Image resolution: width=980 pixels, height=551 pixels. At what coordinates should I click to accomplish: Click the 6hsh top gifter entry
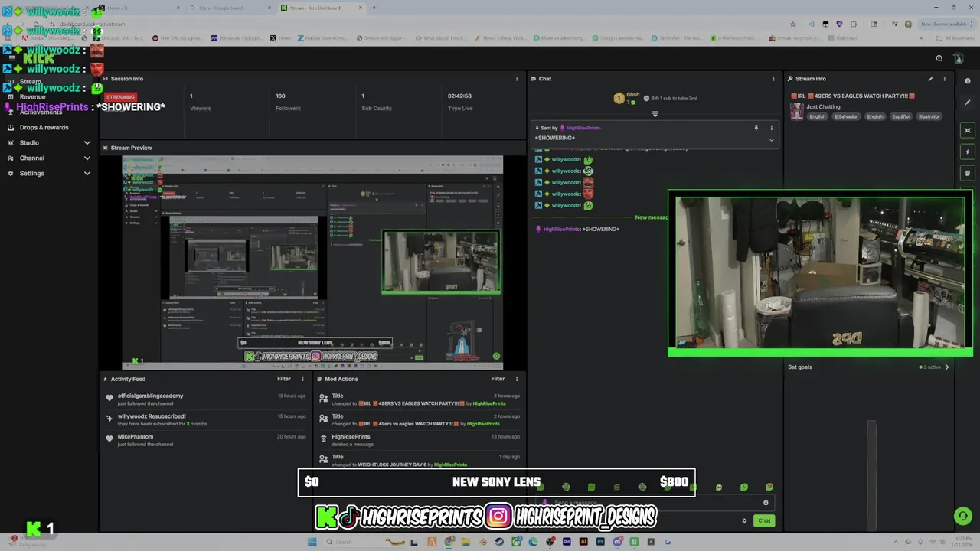(626, 98)
